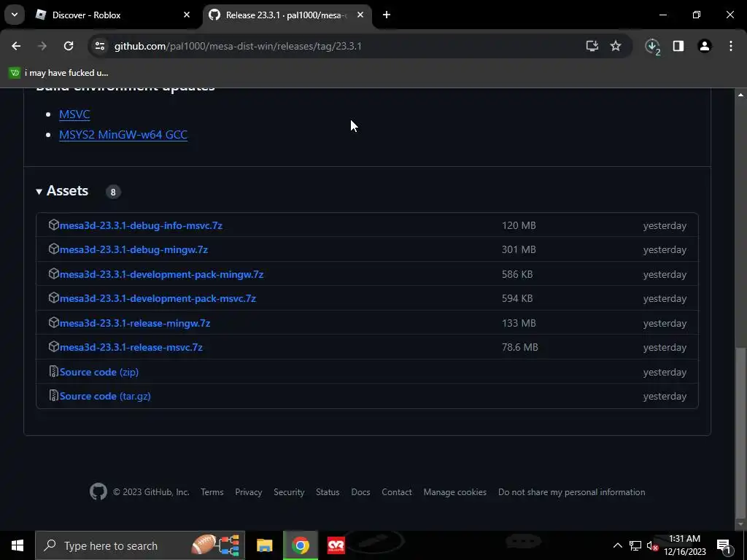Download mesa3d-23.3.1-debug-mingw.7z
Screen dimensions: 747x560
click(x=133, y=249)
